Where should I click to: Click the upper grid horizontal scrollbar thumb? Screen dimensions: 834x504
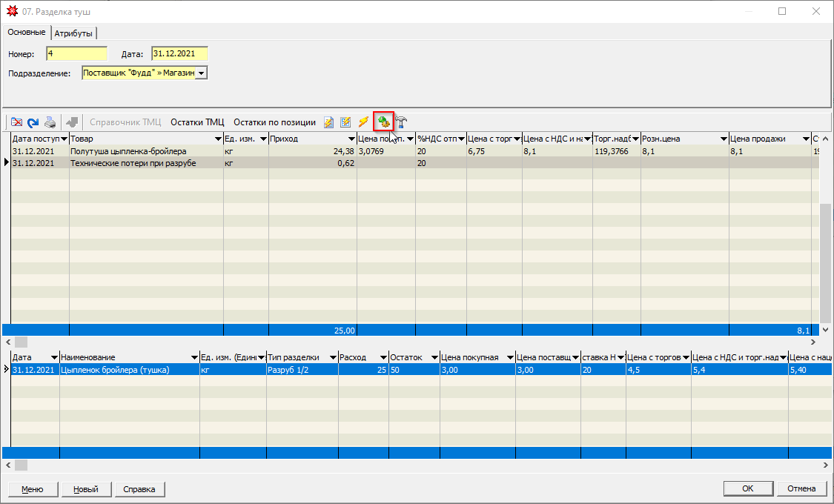tap(21, 342)
